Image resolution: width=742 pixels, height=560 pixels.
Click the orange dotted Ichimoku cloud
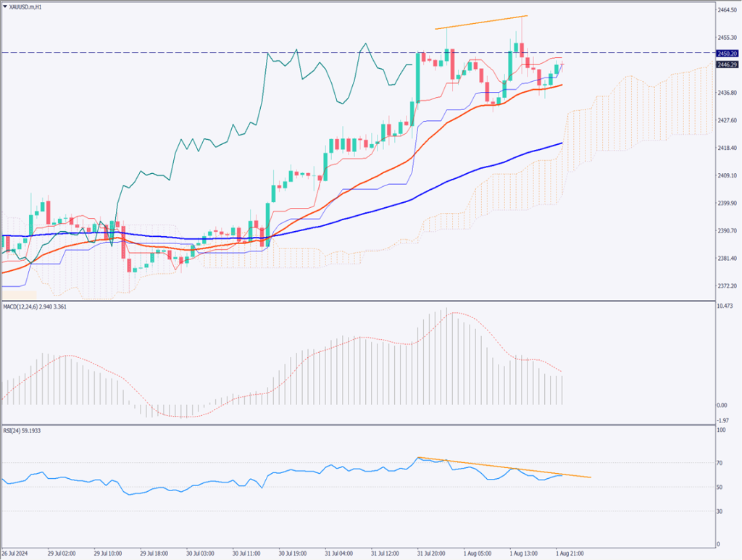coord(638,109)
